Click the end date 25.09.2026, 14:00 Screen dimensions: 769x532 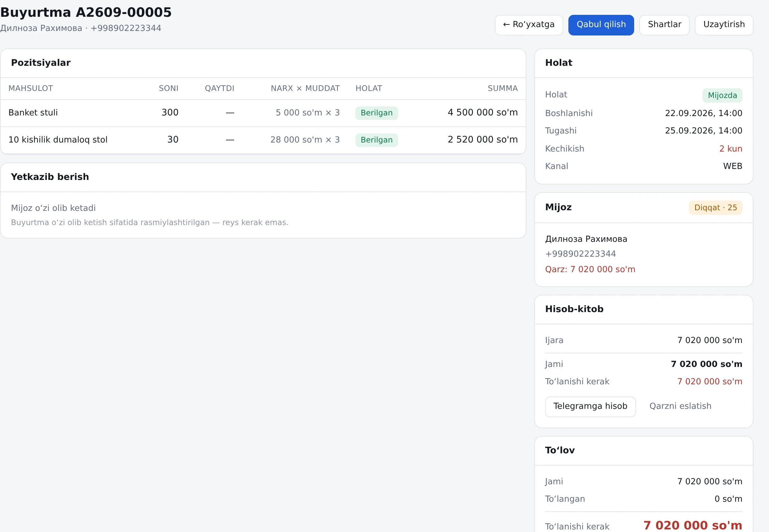[703, 131]
